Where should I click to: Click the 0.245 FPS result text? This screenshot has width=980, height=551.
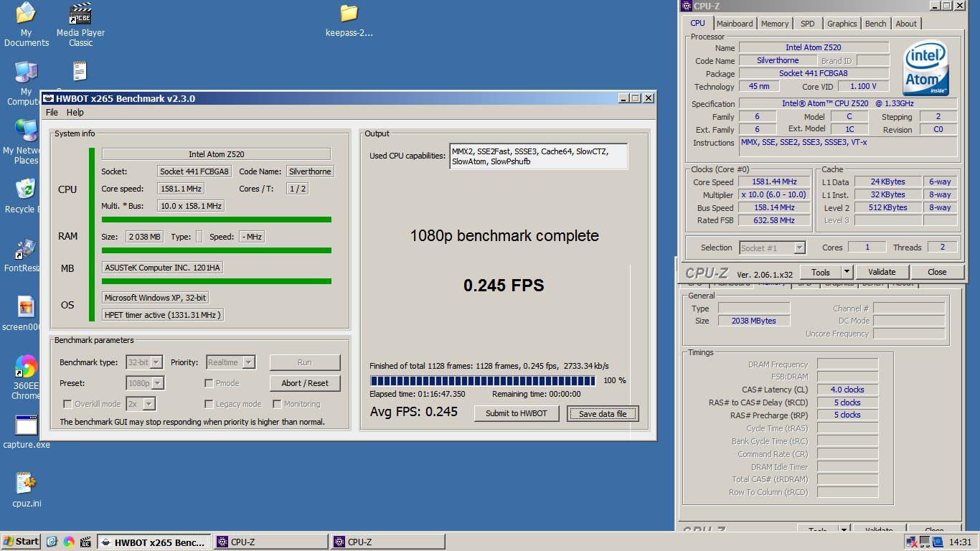[x=504, y=286]
